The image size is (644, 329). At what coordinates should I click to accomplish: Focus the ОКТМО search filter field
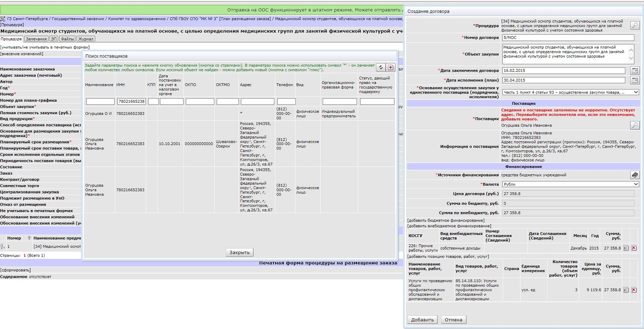point(227,101)
